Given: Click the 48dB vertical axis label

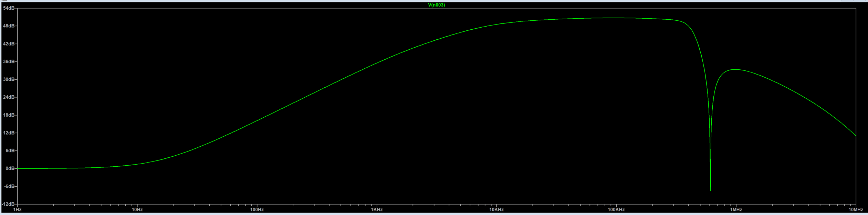Looking at the screenshot, I should [8, 26].
